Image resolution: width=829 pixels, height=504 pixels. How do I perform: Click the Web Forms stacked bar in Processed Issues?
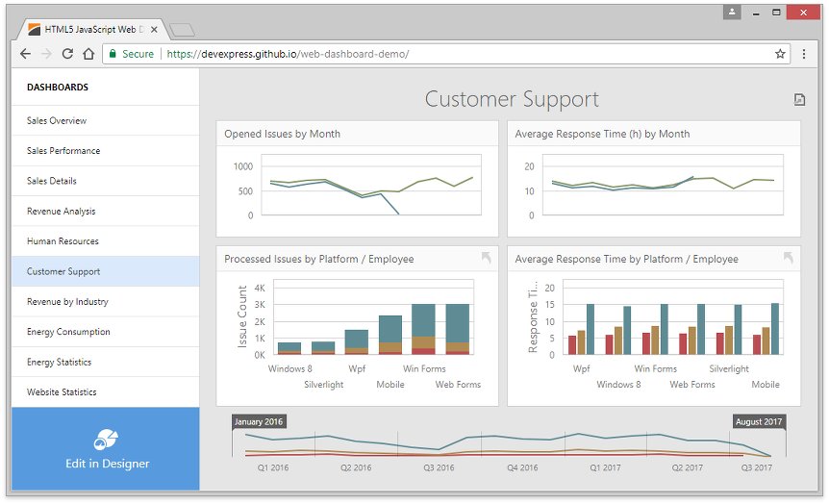tap(458, 329)
